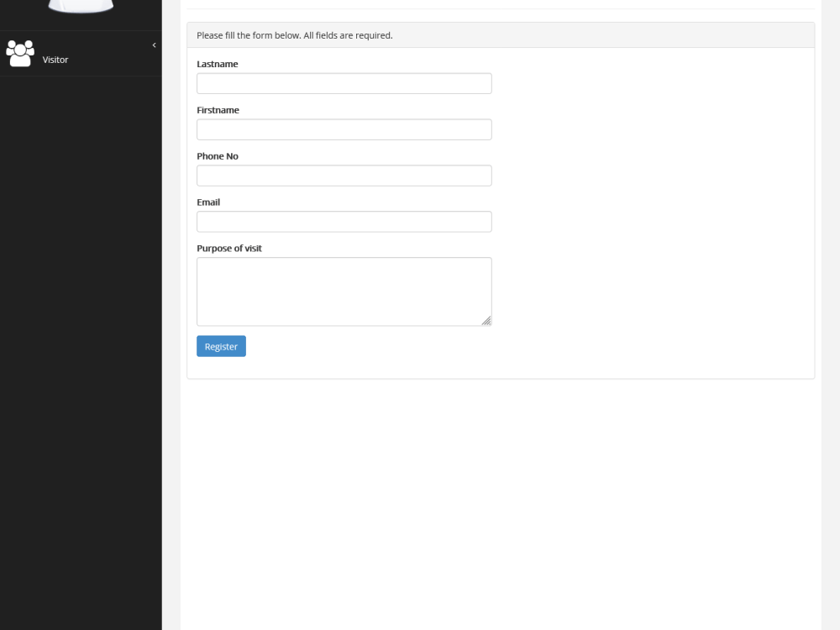Click the Email label text
This screenshot has width=840, height=630.
(x=208, y=202)
